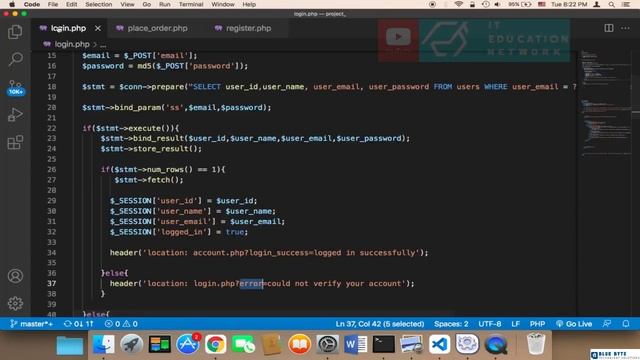Open the feedback icon in status bar
Image resolution: width=640 pixels, height=360 pixels.
[607, 324]
